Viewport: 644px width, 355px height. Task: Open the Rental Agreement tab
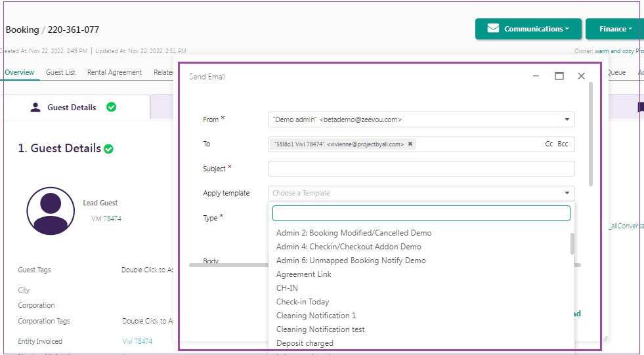pyautogui.click(x=115, y=72)
